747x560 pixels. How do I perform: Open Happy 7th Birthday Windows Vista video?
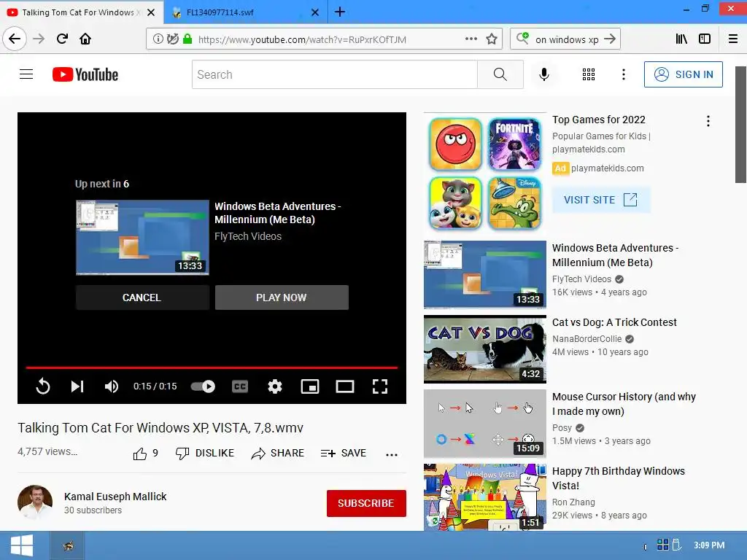pyautogui.click(x=619, y=478)
